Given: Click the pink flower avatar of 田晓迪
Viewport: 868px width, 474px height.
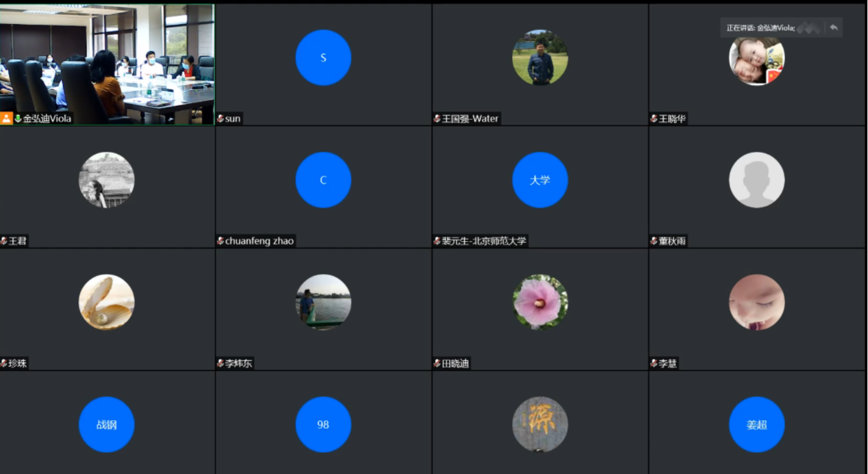Looking at the screenshot, I should point(540,302).
